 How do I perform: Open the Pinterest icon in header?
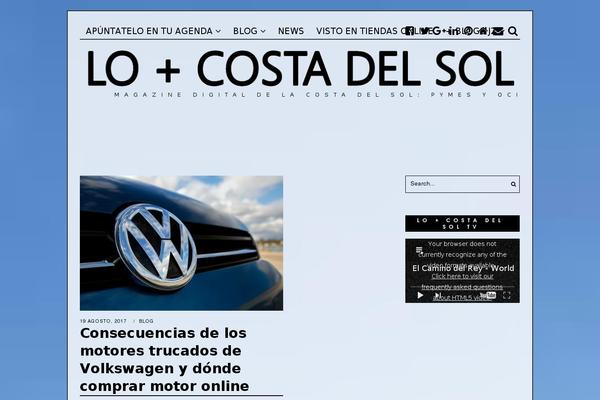[468, 31]
